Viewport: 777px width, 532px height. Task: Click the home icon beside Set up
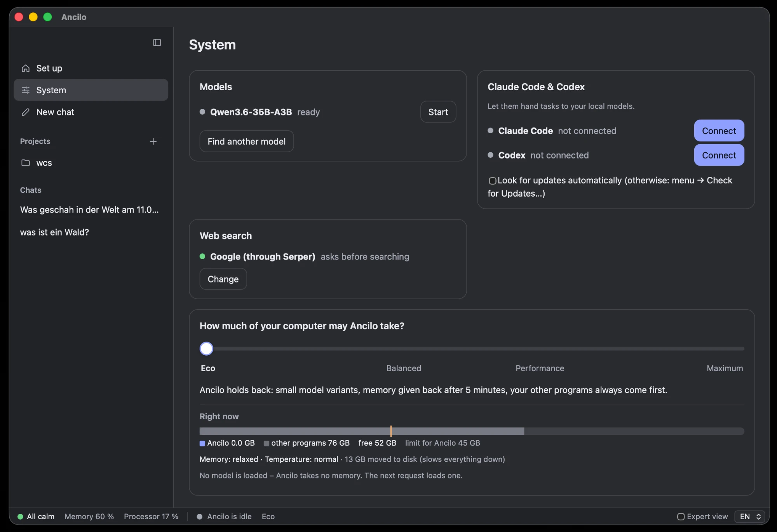[26, 68]
